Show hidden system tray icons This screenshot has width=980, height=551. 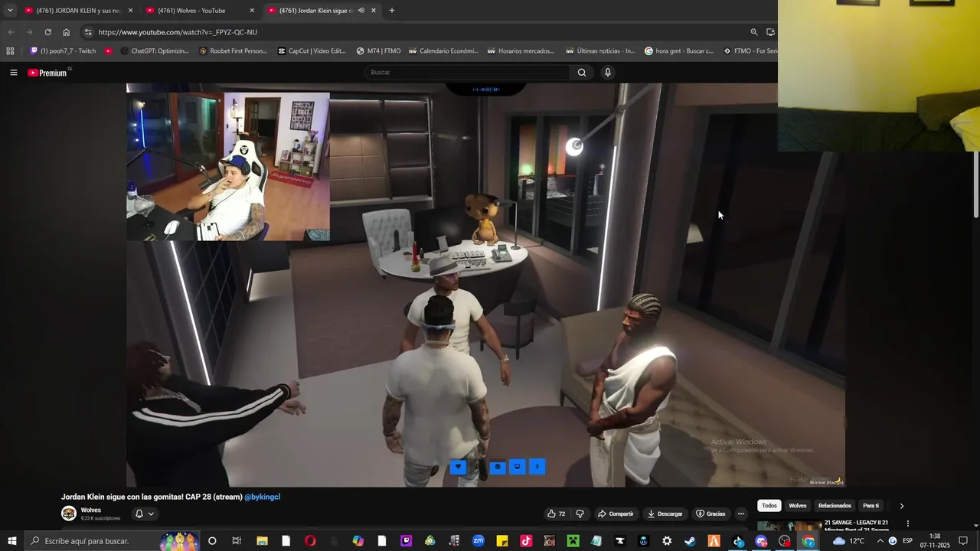(x=879, y=541)
